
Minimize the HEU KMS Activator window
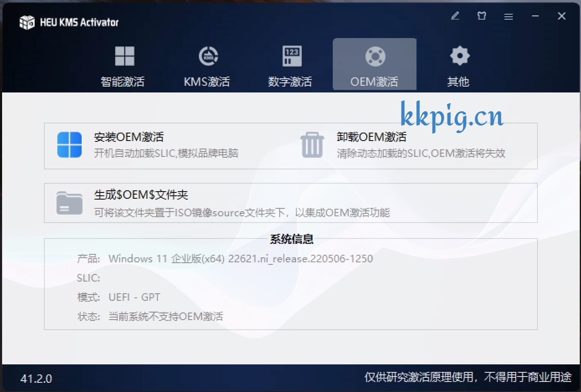535,16
